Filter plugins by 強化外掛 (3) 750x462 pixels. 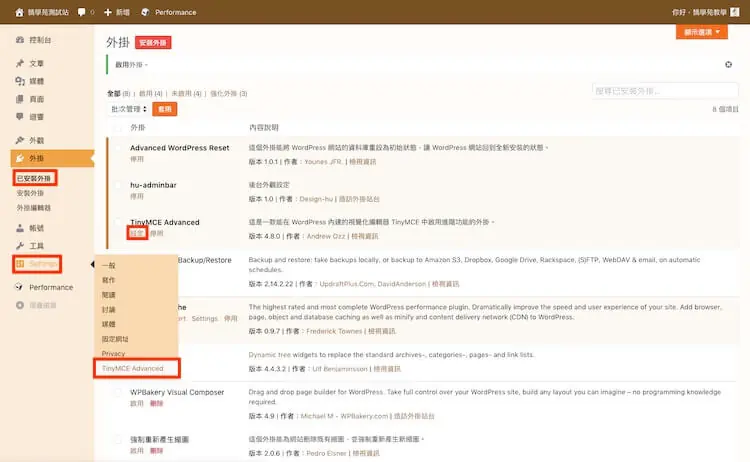click(x=229, y=94)
